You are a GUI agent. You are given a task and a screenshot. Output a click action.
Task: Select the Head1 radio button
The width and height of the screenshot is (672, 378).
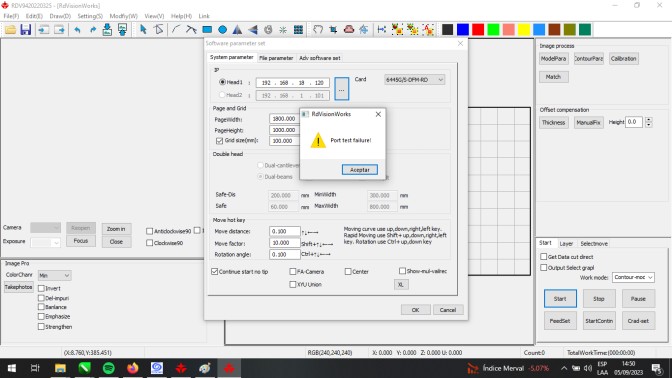pyautogui.click(x=222, y=82)
